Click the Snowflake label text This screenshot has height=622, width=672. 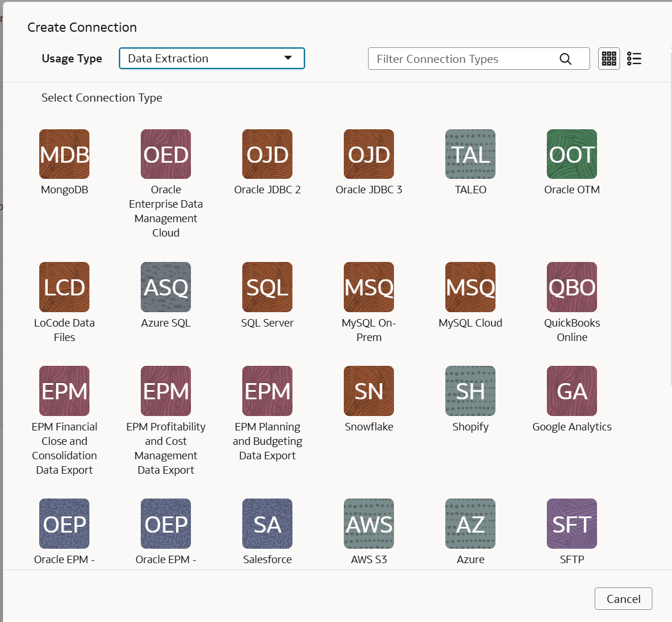point(369,426)
